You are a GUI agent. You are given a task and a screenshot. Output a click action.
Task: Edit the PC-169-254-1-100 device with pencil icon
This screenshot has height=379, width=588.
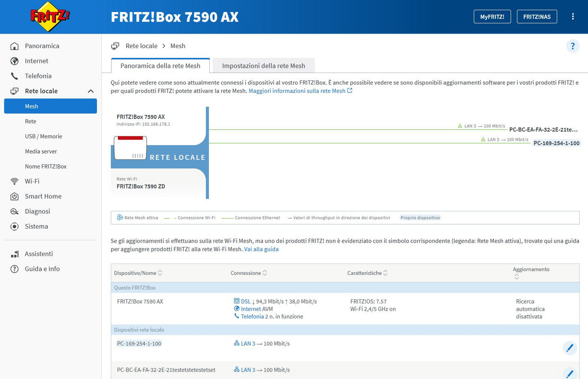[x=570, y=348]
